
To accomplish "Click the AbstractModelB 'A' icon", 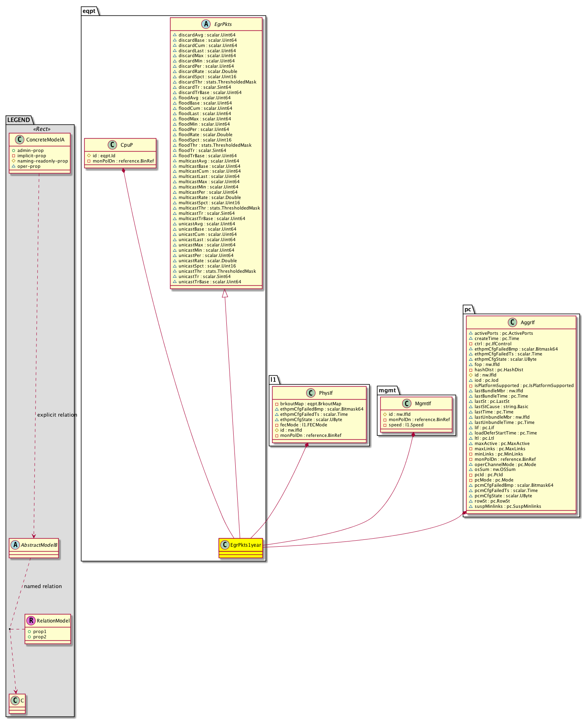I will 15,545.
